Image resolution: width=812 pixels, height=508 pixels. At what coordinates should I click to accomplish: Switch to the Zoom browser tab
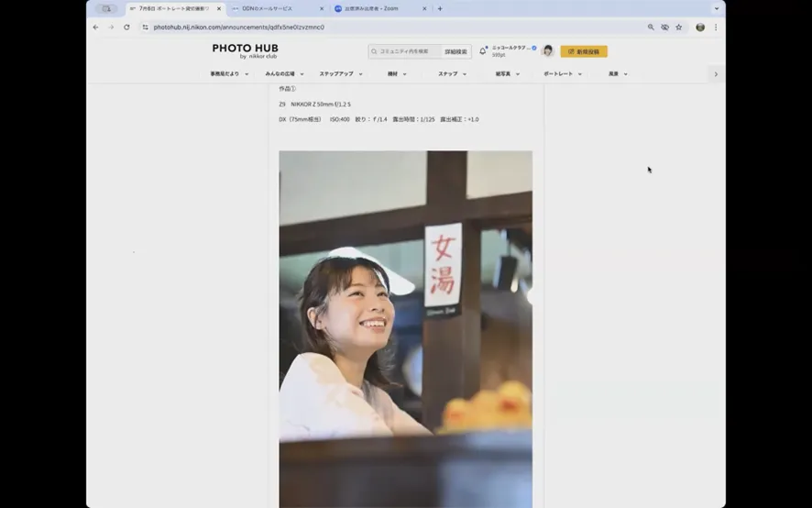(376, 8)
